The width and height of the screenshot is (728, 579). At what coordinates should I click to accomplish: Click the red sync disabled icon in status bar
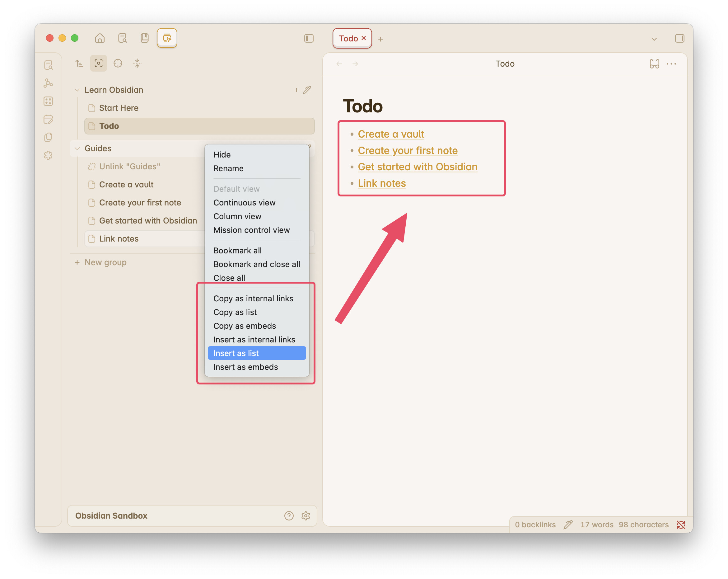[681, 525]
